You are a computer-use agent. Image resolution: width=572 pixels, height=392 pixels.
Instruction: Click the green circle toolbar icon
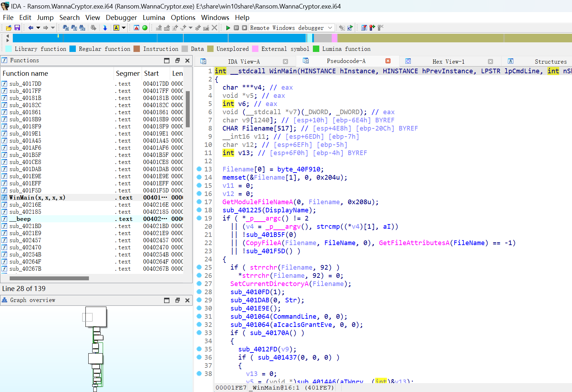(x=145, y=28)
